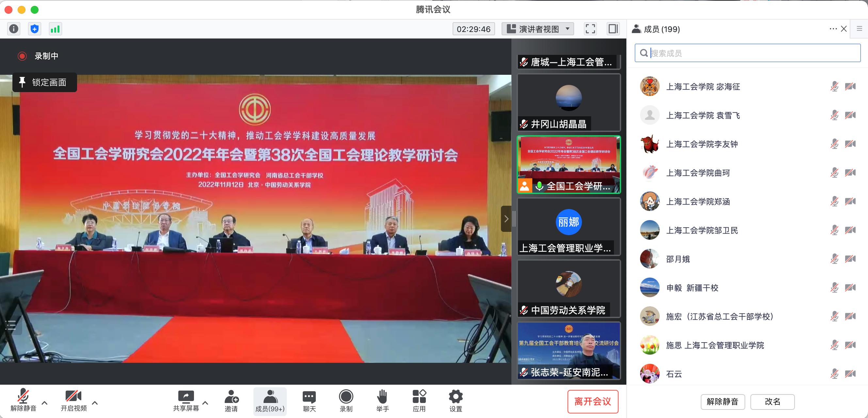Select member 上海工会学院郑涵
The height and width of the screenshot is (418, 868).
[x=747, y=201]
